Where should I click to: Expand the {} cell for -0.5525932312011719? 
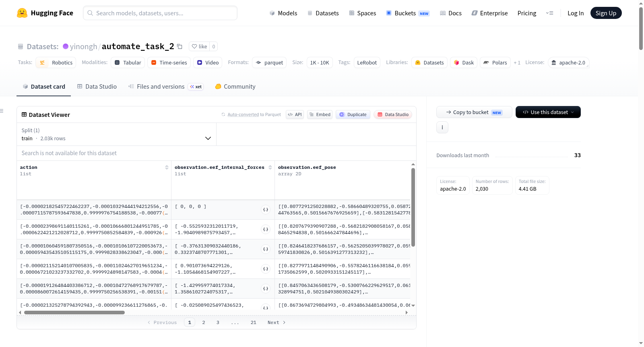tap(266, 229)
